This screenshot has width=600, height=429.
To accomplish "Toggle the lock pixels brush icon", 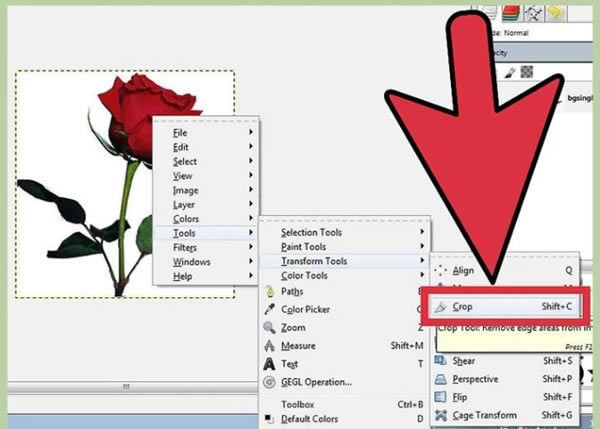I will 510,72.
